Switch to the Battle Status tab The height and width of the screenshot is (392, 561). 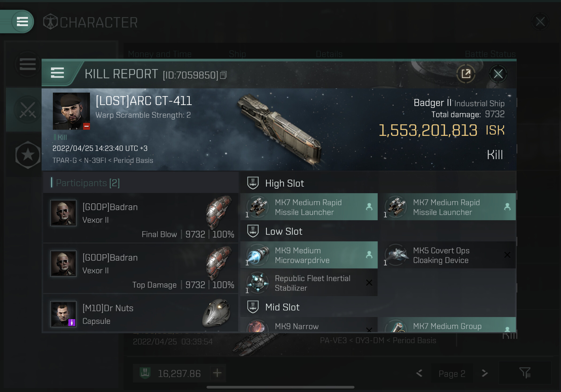pos(490,54)
